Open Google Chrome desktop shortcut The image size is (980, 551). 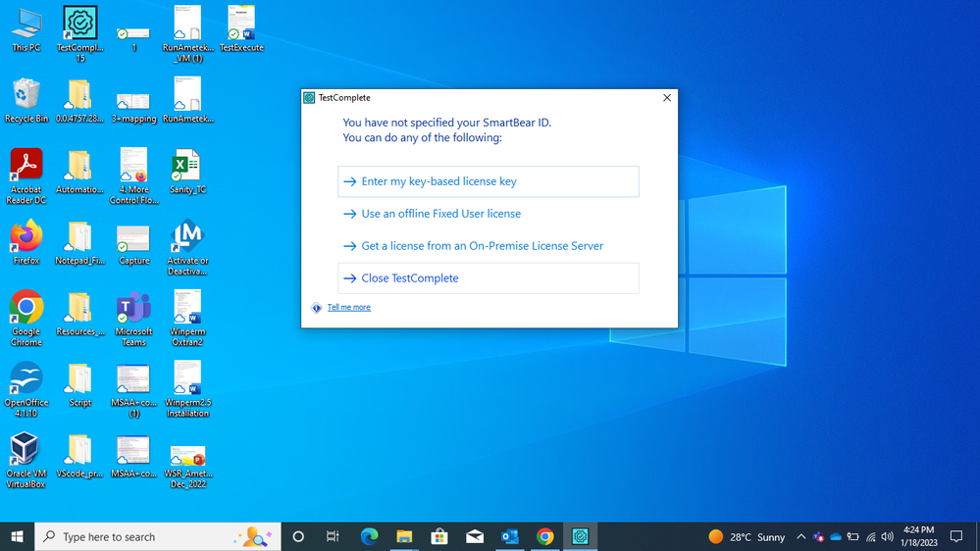[26, 308]
